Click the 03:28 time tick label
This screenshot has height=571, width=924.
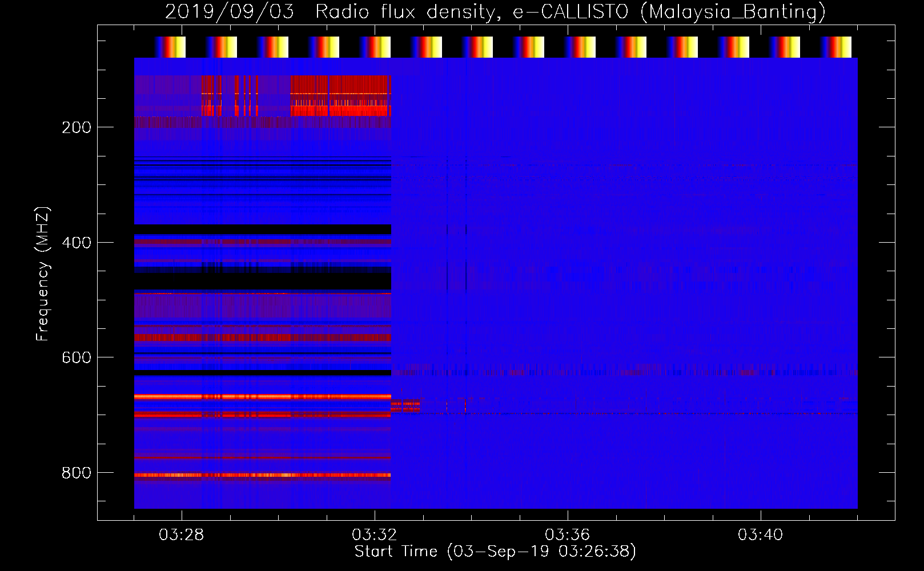[x=181, y=535]
